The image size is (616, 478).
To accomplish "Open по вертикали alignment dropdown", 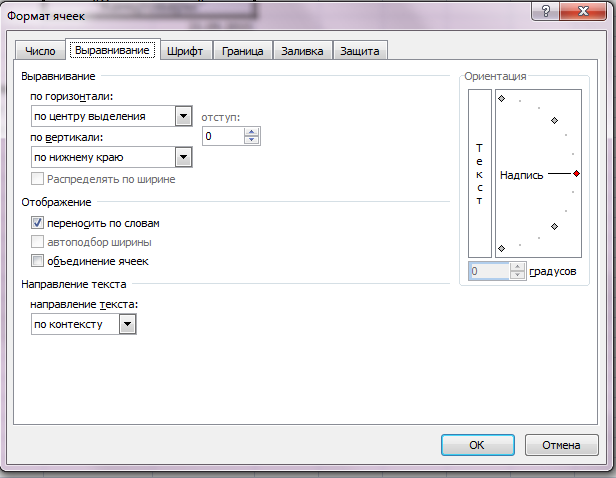I will 112,157.
